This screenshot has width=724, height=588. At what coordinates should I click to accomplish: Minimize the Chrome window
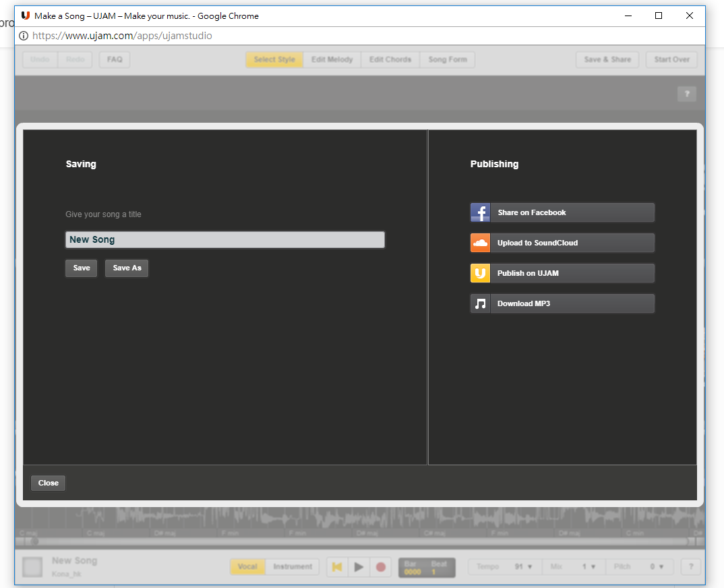click(x=628, y=16)
